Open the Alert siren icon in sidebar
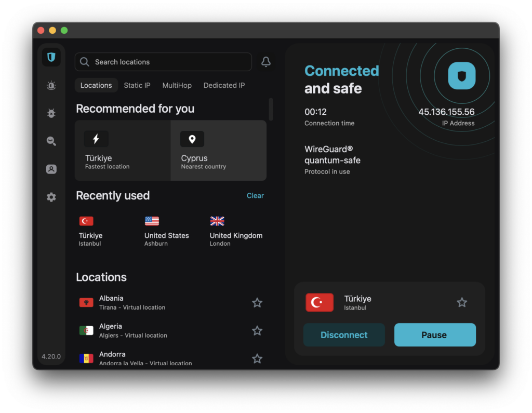The height and width of the screenshot is (413, 532). (51, 85)
